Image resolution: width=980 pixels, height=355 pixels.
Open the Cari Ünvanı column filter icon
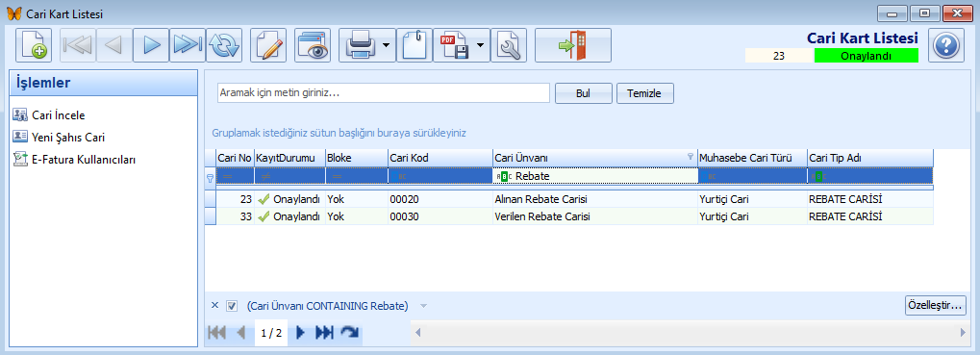coord(691,157)
